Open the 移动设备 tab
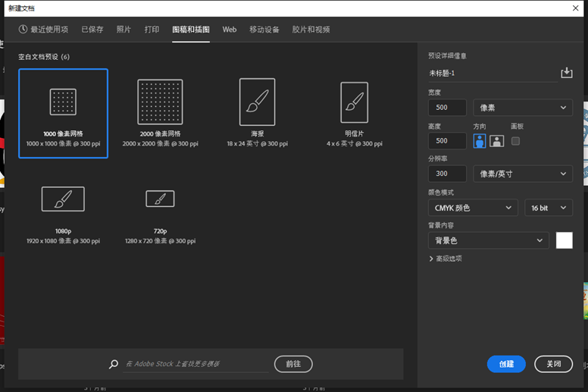 (264, 30)
